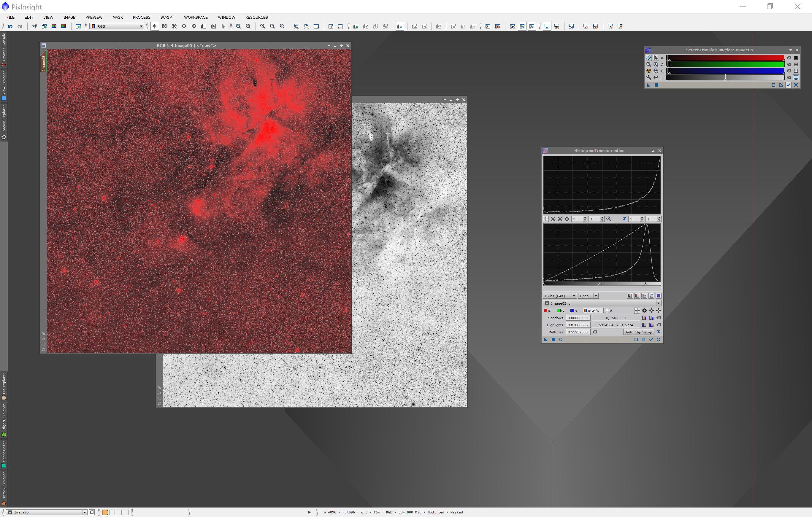Open the Image05_L view selector dropdown
The width and height of the screenshot is (812, 517).
coord(602,303)
